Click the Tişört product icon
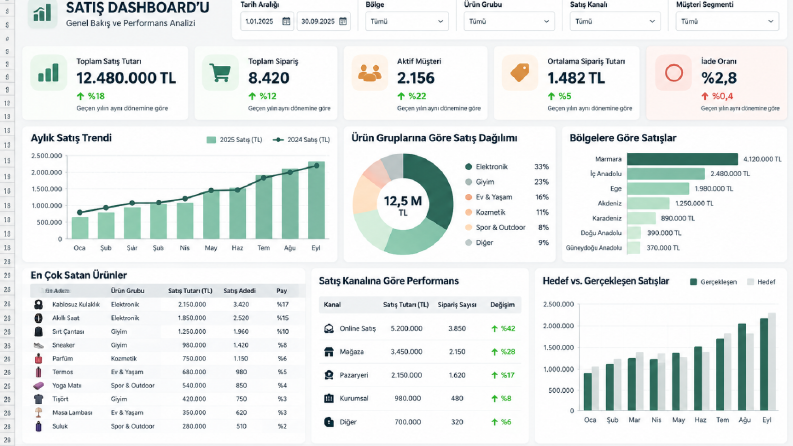The image size is (793, 446). [x=38, y=399]
